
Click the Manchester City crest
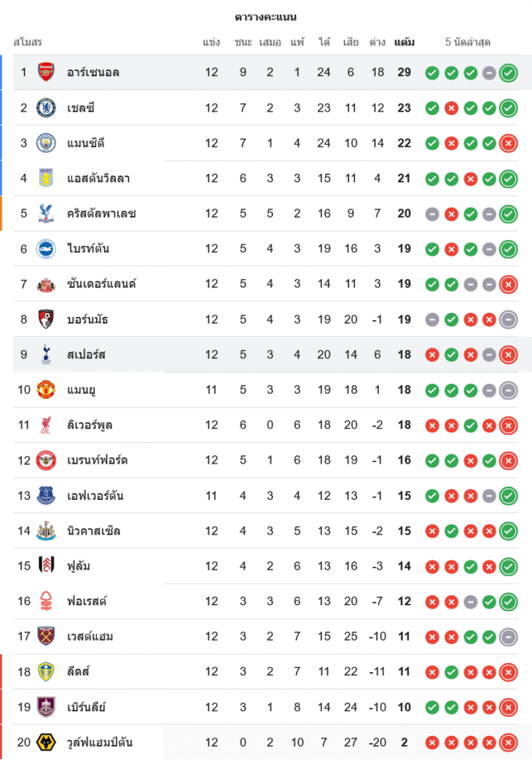(x=46, y=143)
